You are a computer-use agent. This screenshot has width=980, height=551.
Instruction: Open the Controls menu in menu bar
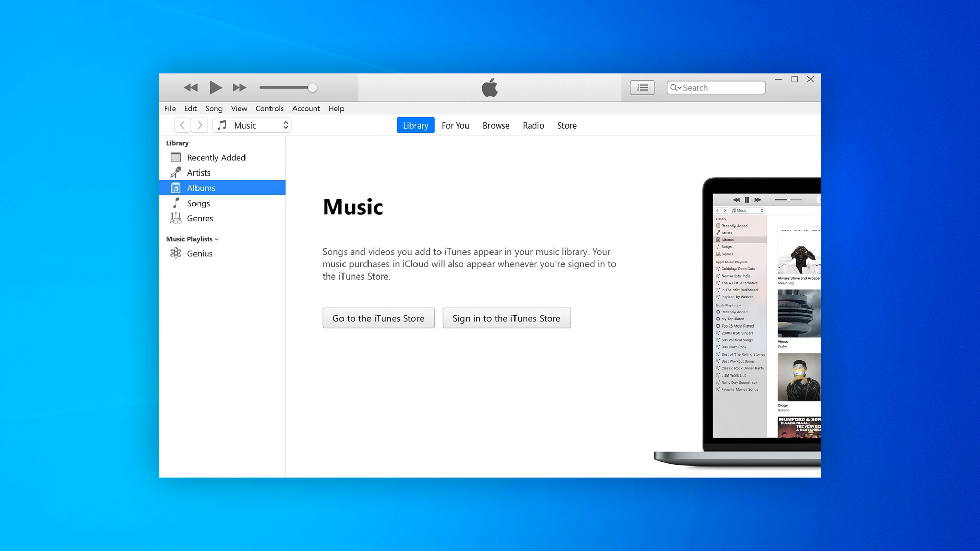(x=269, y=108)
